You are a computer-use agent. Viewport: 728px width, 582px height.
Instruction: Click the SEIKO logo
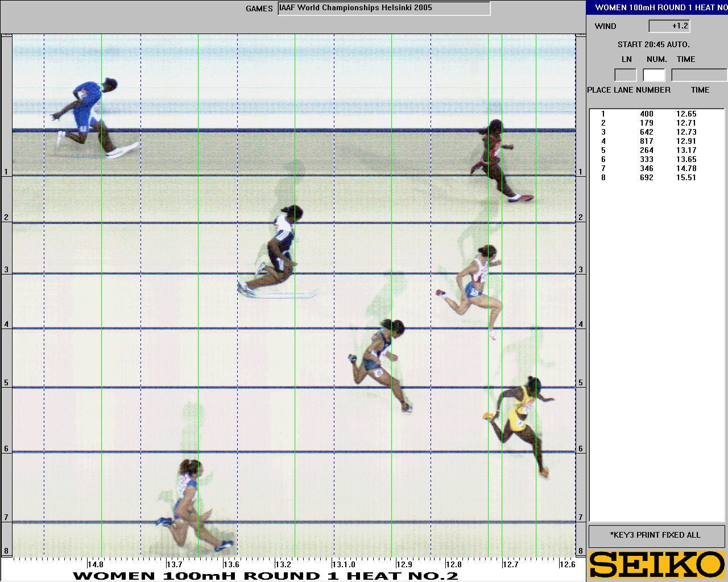click(656, 564)
